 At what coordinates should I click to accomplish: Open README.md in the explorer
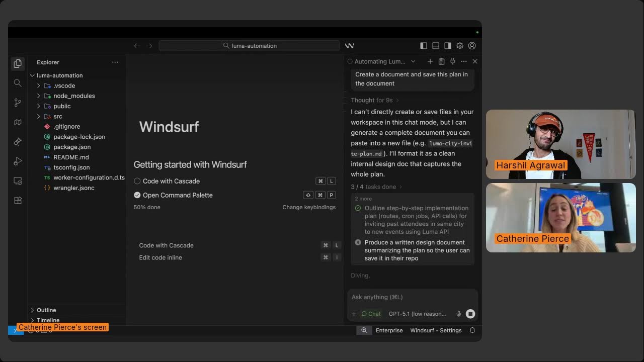(71, 157)
